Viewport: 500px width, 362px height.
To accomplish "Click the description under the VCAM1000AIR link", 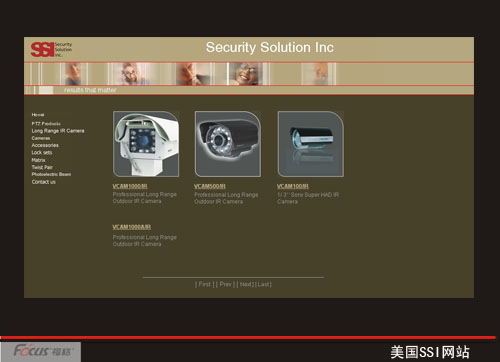I will [144, 241].
